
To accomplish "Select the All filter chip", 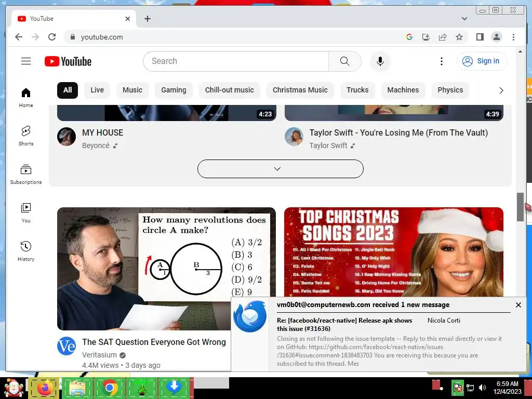I will click(x=68, y=90).
